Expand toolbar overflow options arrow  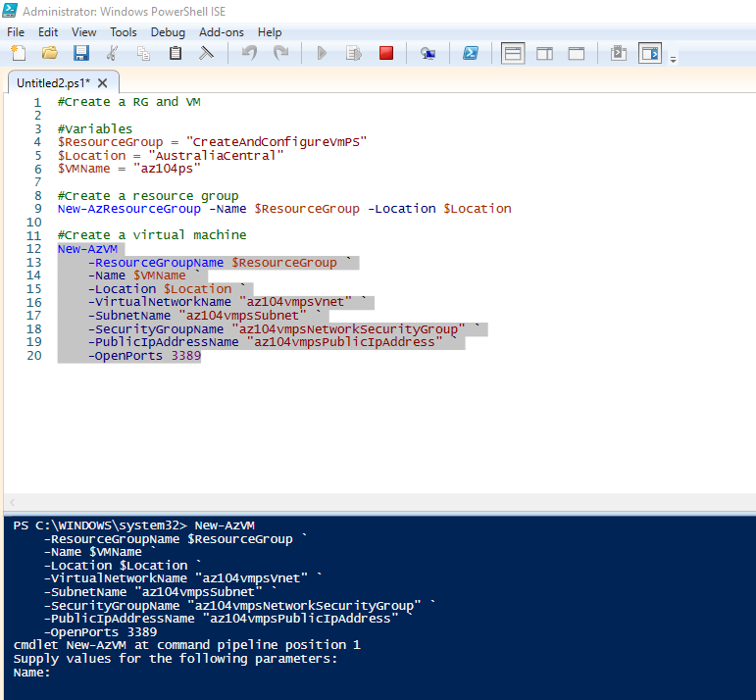coord(673,59)
